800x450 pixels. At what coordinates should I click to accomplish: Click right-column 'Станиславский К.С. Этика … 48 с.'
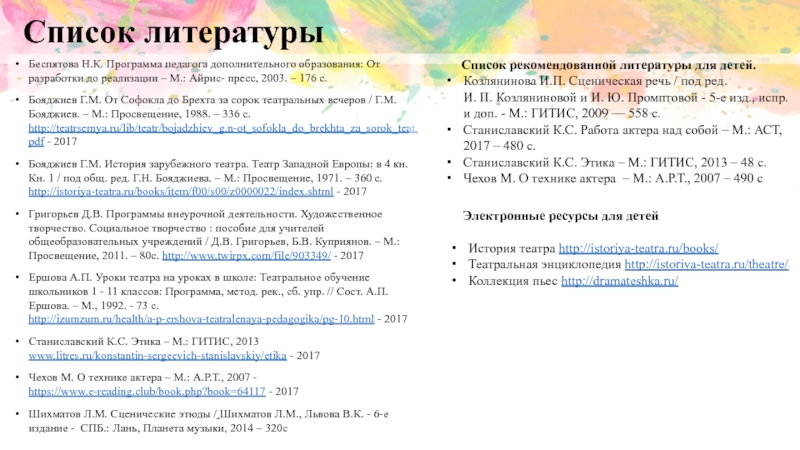pyautogui.click(x=614, y=162)
